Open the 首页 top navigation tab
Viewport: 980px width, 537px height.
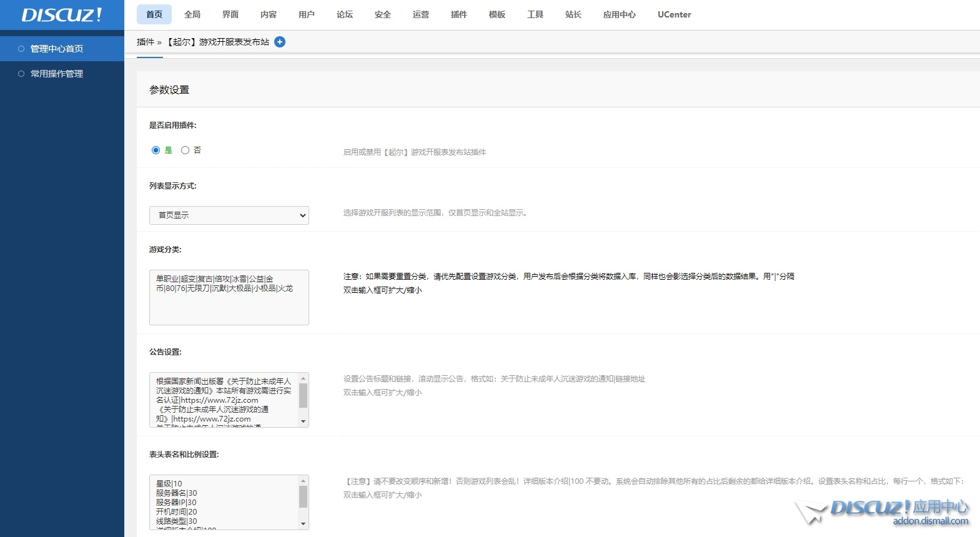154,14
